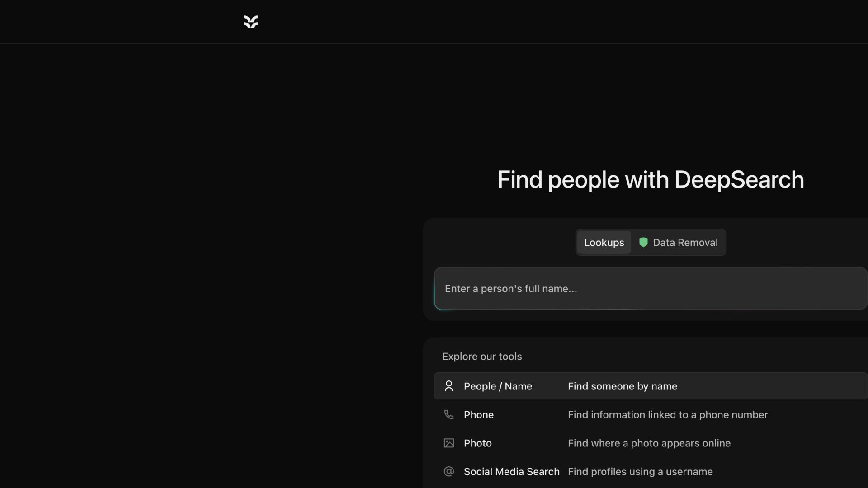Open the Photo search tool
868x488 pixels.
click(651, 443)
